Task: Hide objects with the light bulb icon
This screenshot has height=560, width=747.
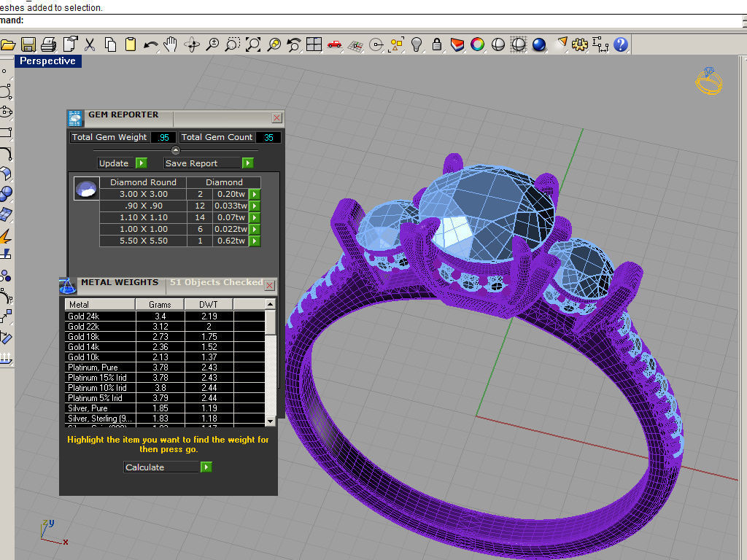Action: [x=417, y=44]
